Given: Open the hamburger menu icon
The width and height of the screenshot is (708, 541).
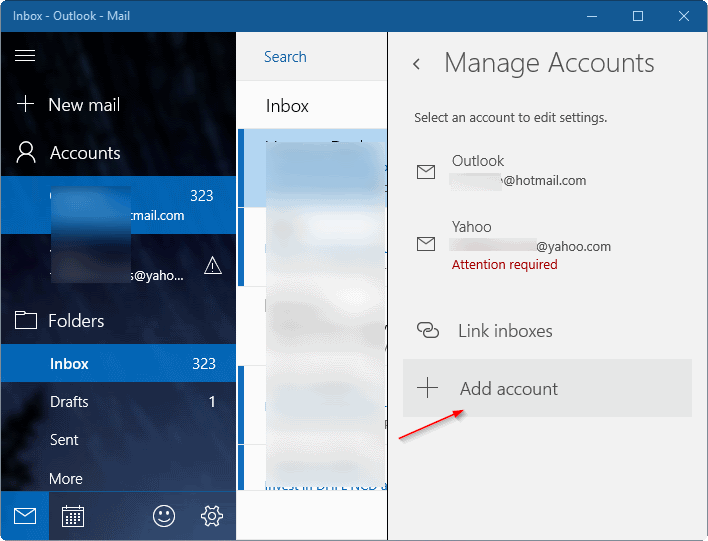Looking at the screenshot, I should pyautogui.click(x=25, y=56).
